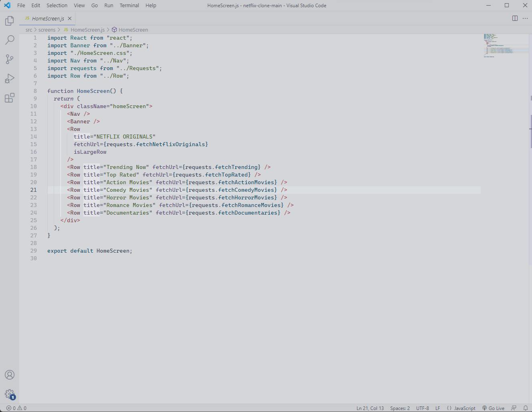Click the isLargeRow prop text
532x412 pixels.
tap(90, 152)
